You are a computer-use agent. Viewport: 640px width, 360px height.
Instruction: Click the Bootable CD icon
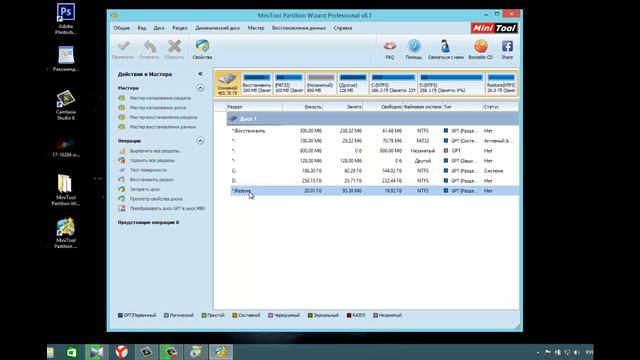coord(480,47)
